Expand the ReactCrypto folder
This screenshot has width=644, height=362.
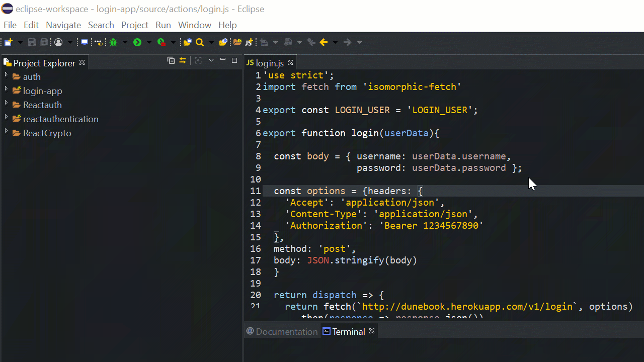[6, 132]
